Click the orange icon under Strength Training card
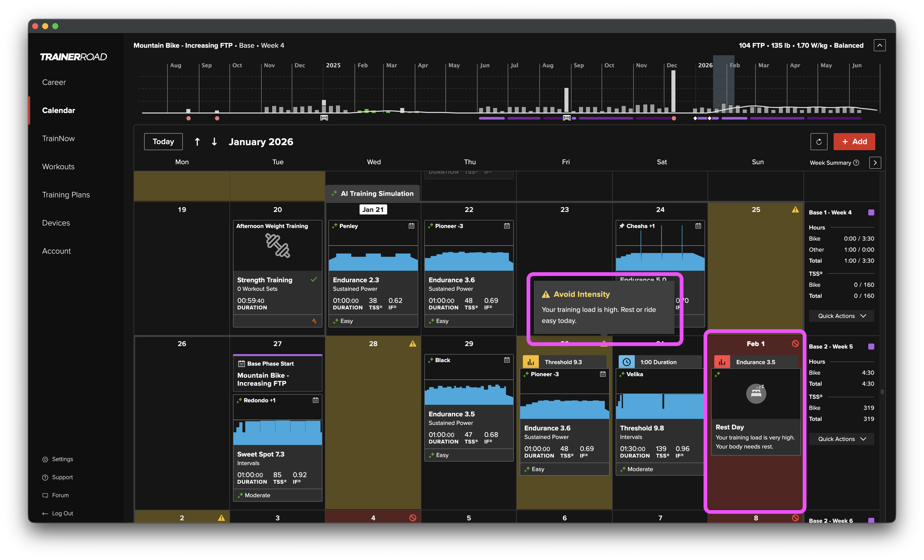Viewport: 924px width, 560px height. [x=314, y=321]
